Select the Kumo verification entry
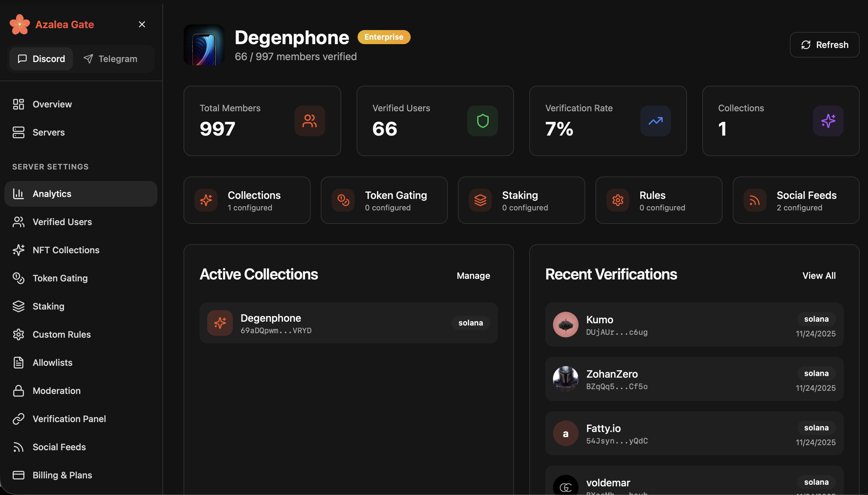Viewport: 868px width, 495px height. tap(694, 325)
